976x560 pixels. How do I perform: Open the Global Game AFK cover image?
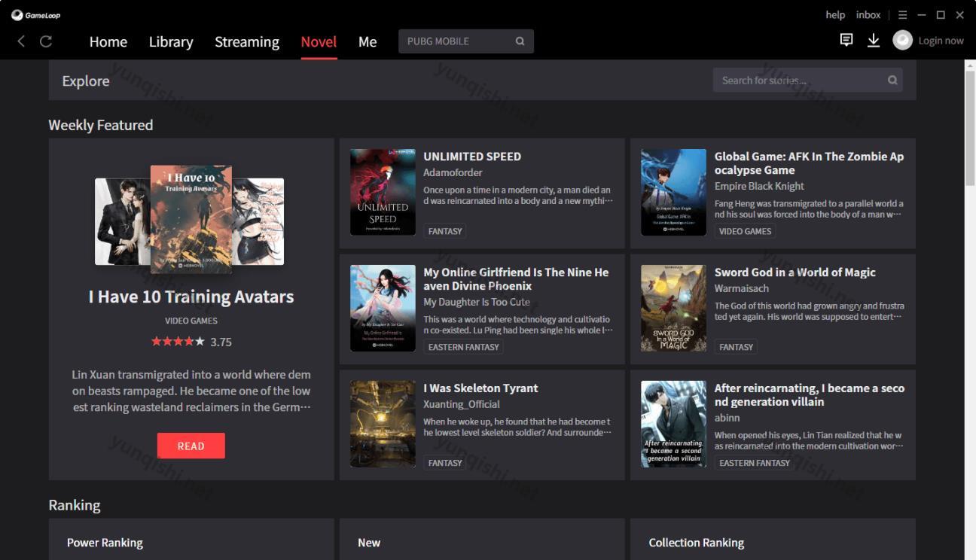673,192
